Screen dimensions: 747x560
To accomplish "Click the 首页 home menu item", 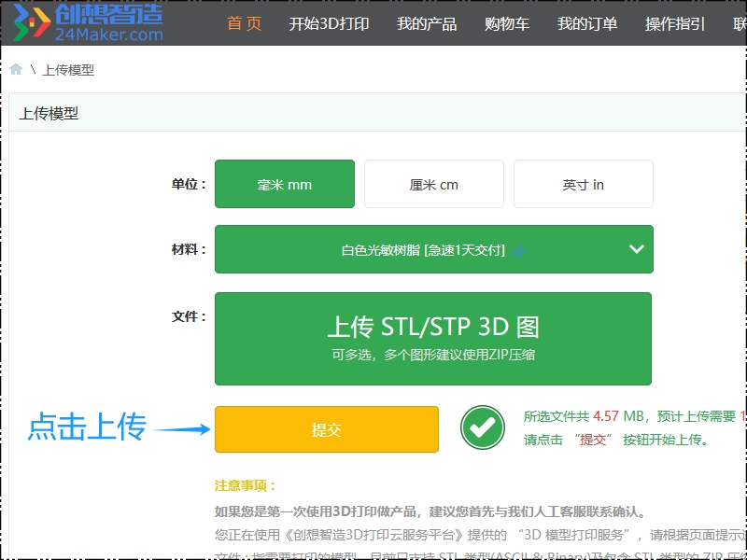I will (244, 24).
